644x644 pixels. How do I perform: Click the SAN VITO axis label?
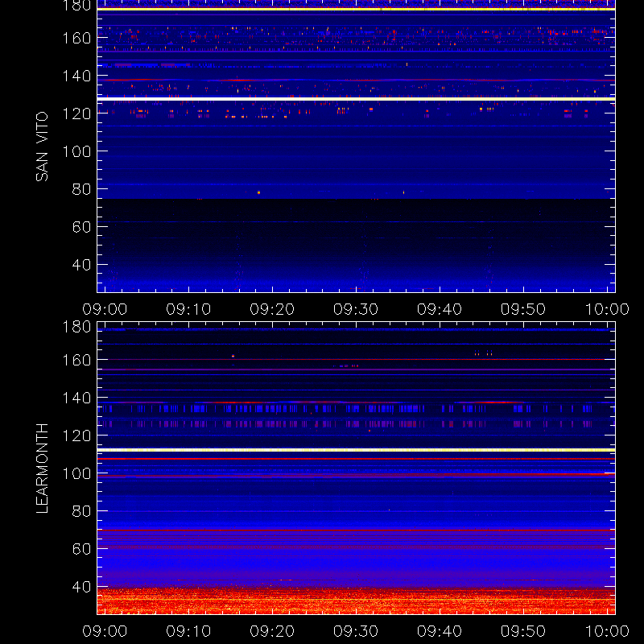(x=42, y=147)
